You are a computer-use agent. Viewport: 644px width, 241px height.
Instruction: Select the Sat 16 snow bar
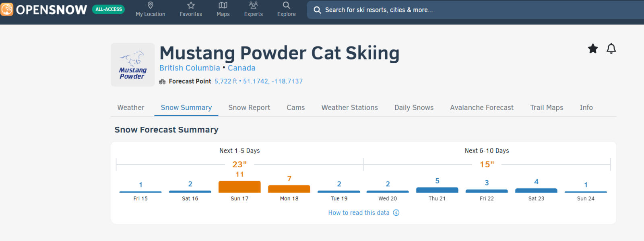190,192
